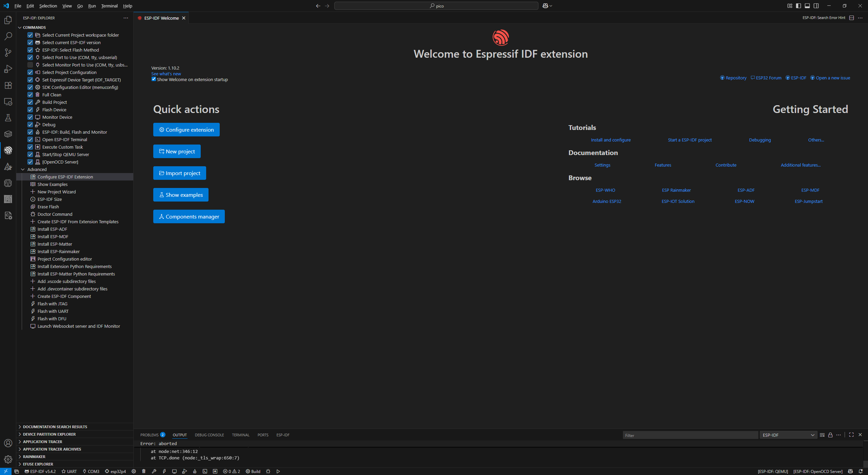Open the Source Control activity bar icon
868x475 pixels.
8,52
